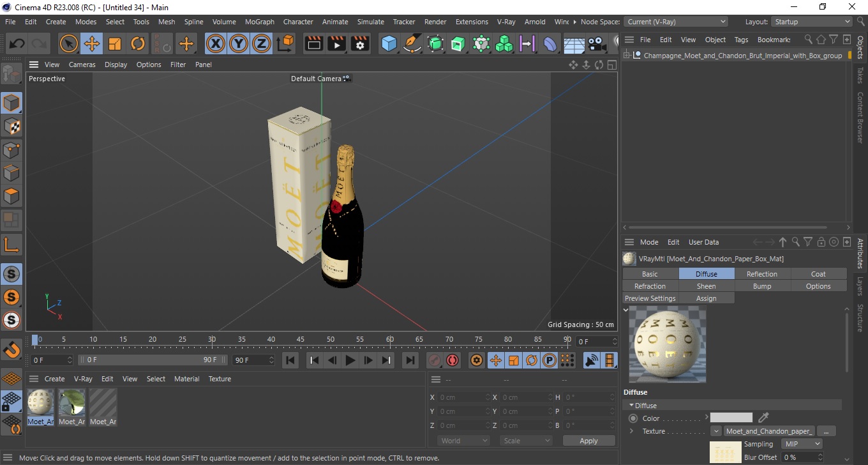Open the V-Ray menu in menu bar
868x465 pixels.
point(505,22)
